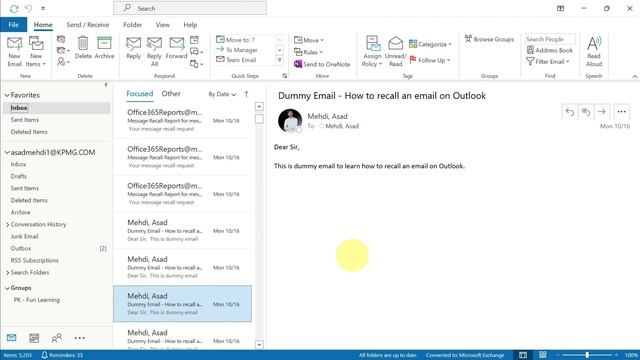Click the Search box at top
The image size is (640, 360).
[x=190, y=8]
